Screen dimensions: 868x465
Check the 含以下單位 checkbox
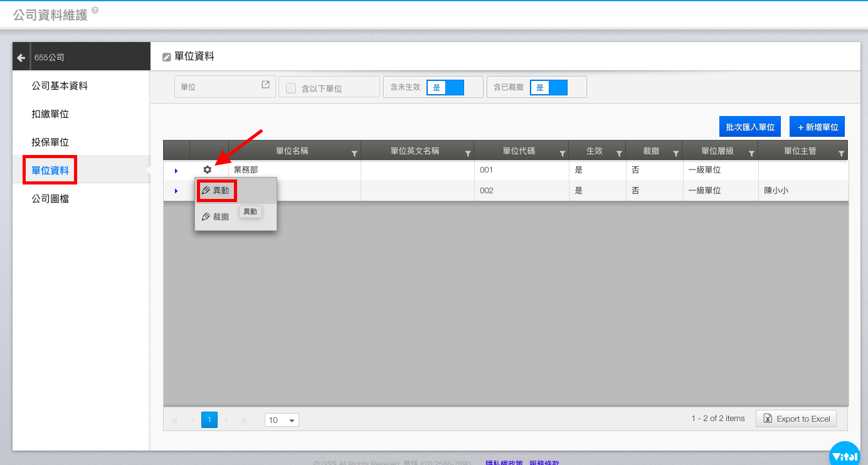[x=291, y=88]
